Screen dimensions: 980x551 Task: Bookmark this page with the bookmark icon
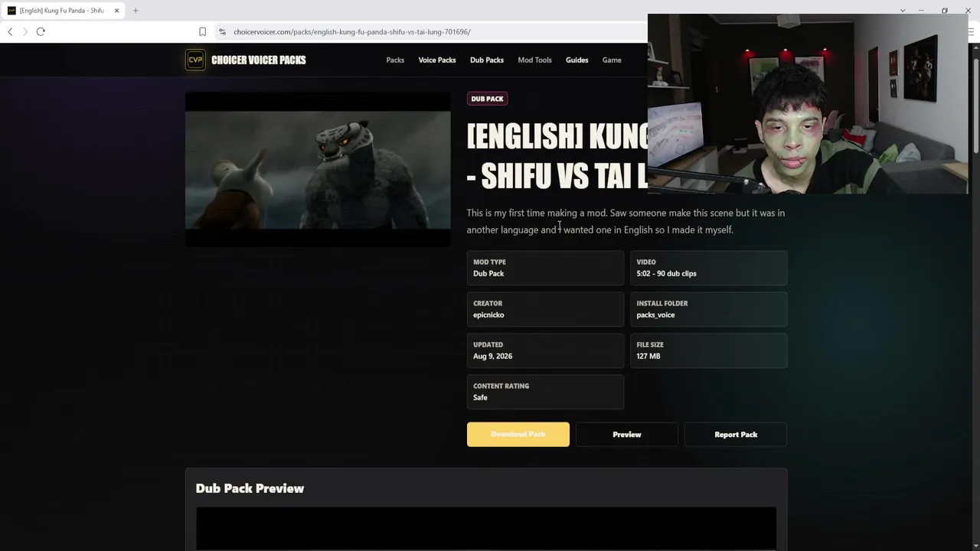(x=202, y=31)
